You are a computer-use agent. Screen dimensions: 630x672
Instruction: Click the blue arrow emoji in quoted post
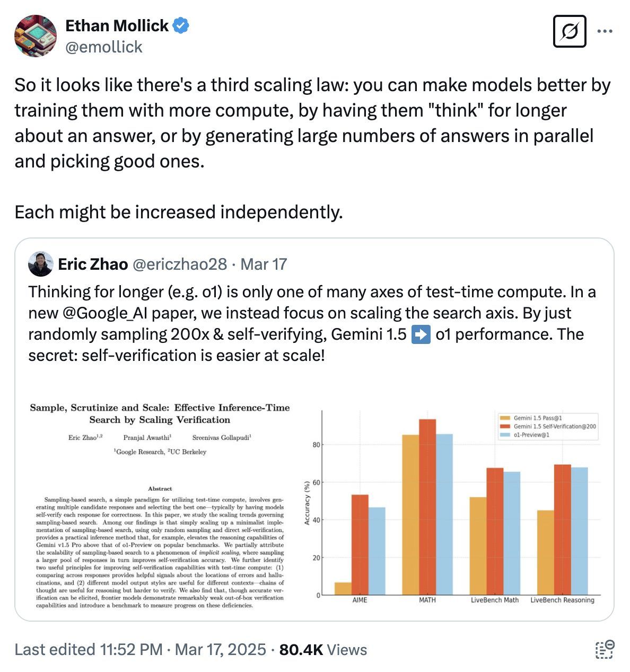(421, 335)
